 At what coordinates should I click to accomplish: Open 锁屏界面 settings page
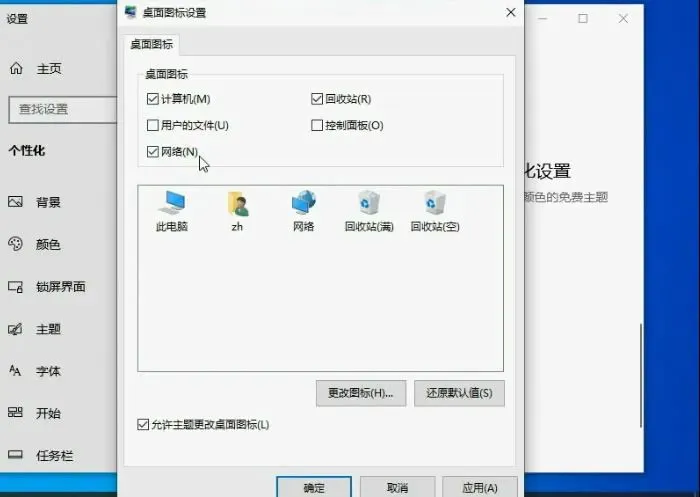tap(60, 287)
